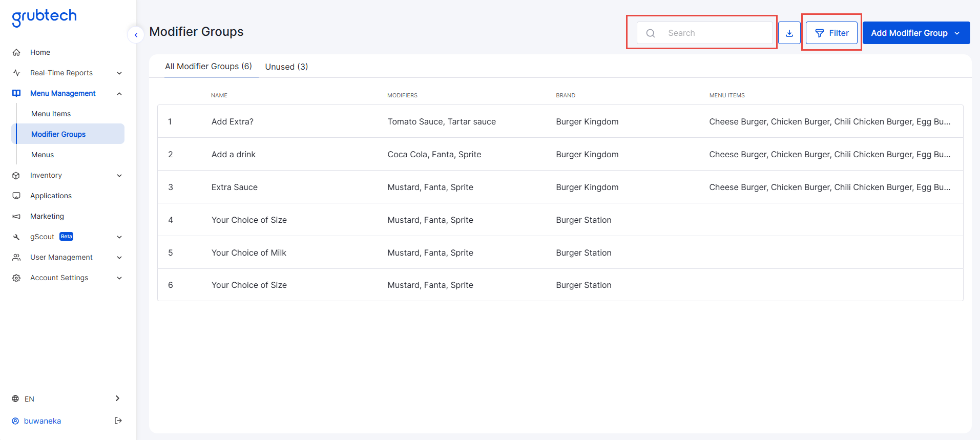Click the buwaneka username link
The image size is (980, 440).
click(43, 421)
